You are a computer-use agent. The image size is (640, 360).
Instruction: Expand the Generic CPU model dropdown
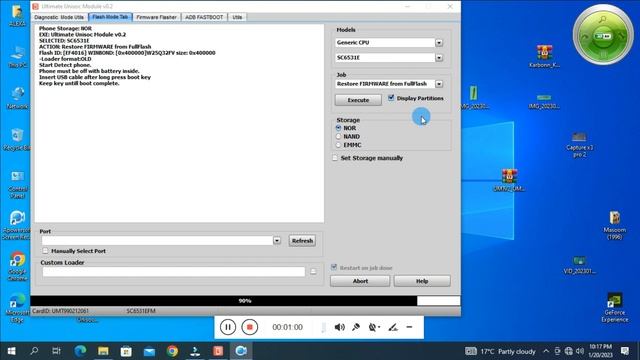[439, 42]
